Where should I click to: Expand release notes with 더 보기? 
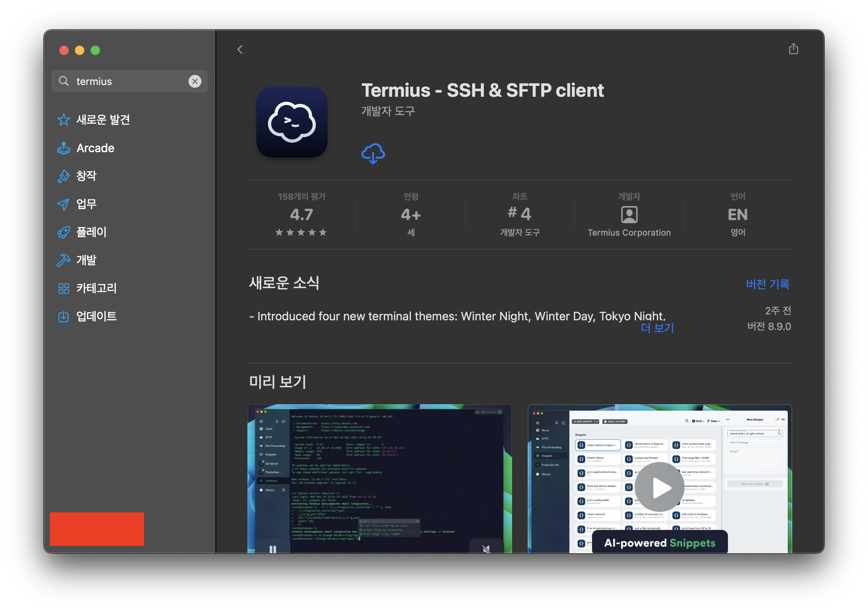[x=657, y=328]
